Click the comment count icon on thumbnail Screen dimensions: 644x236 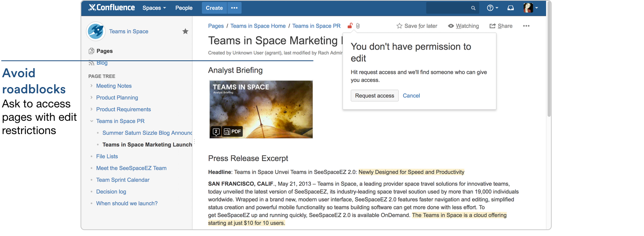(x=216, y=132)
